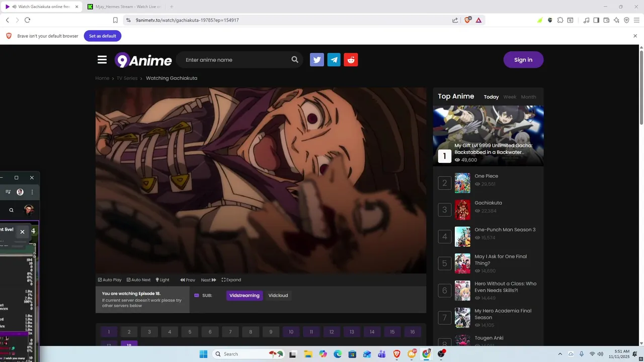
Task: Open the One Piece entry in Top Anime
Action: tap(487, 176)
